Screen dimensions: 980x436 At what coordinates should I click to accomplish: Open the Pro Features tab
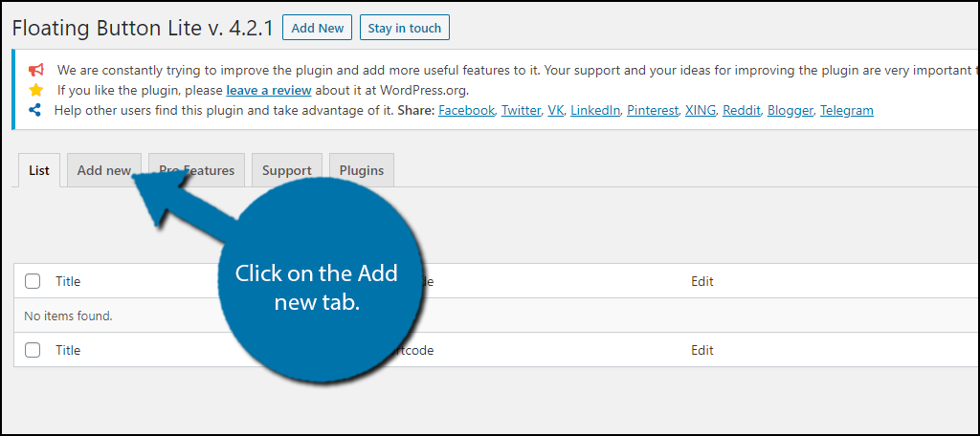click(197, 170)
